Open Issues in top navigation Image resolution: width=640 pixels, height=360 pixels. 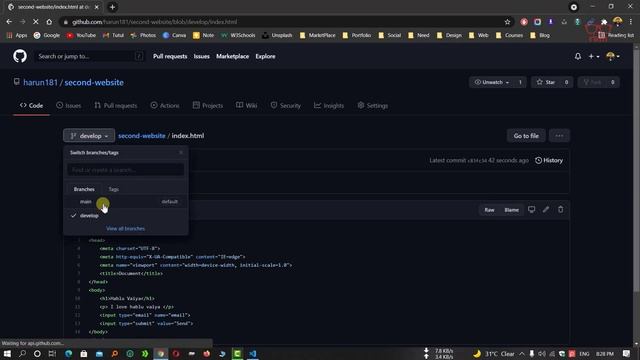(201, 56)
